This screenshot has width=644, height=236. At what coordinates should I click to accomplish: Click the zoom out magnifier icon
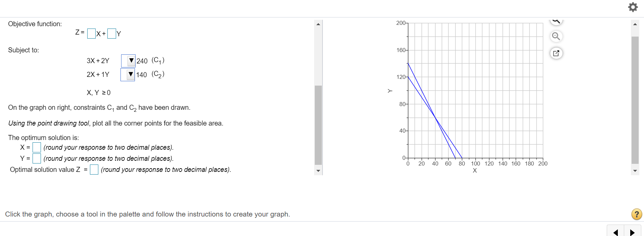click(x=556, y=36)
